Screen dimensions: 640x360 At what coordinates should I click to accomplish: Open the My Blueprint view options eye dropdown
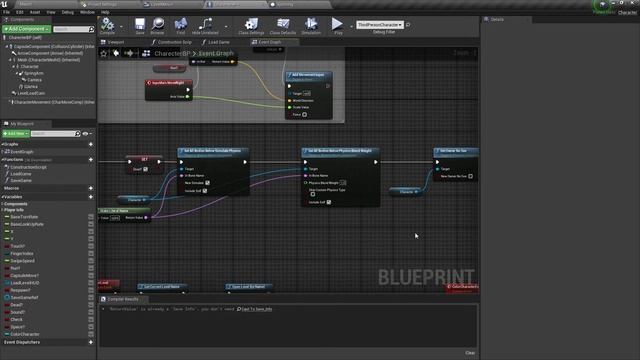87,133
